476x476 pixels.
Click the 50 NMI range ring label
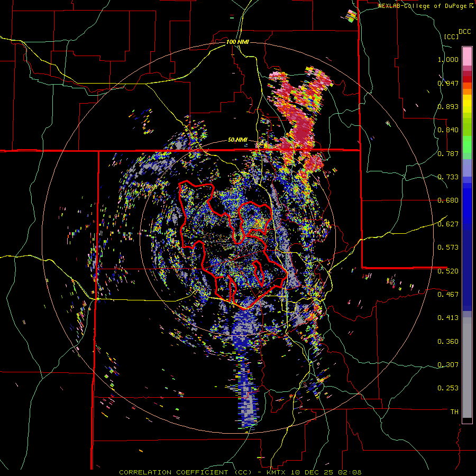[237, 140]
